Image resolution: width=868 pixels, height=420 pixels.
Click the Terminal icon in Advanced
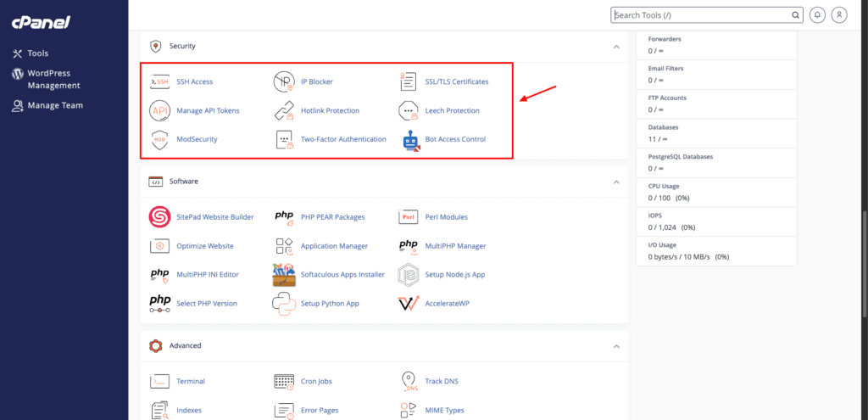click(159, 381)
